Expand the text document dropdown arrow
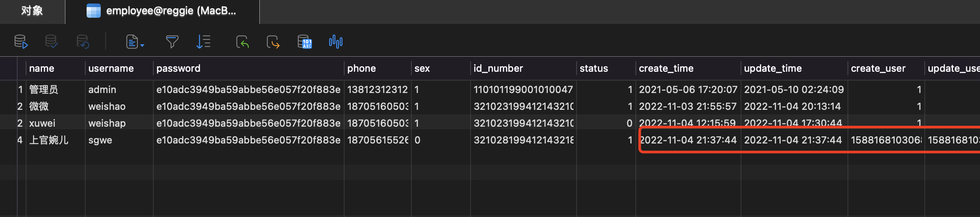 (x=142, y=45)
